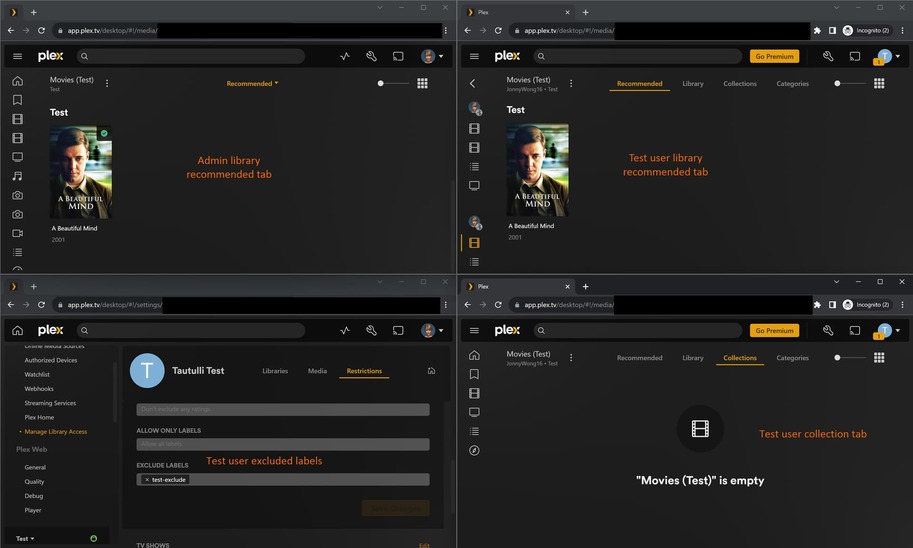This screenshot has height=548, width=913.
Task: Open settings wrench in admin library window
Action: [x=371, y=56]
